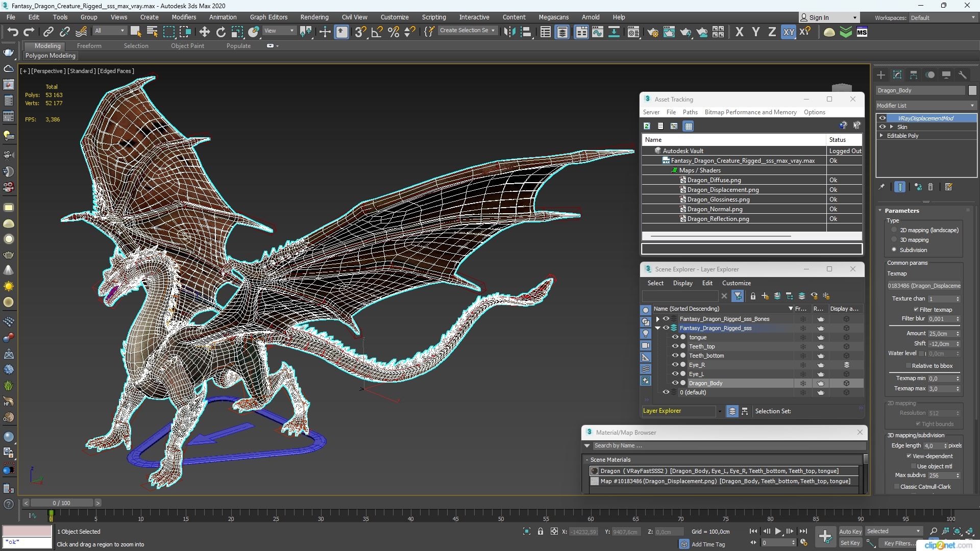Open the Hierarchy command panel tab

pyautogui.click(x=914, y=75)
